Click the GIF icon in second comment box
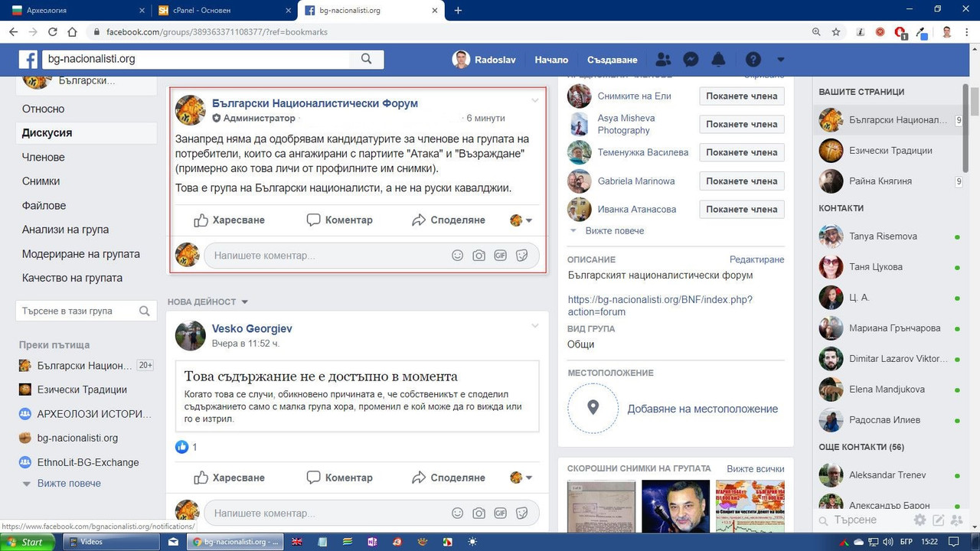 tap(500, 514)
